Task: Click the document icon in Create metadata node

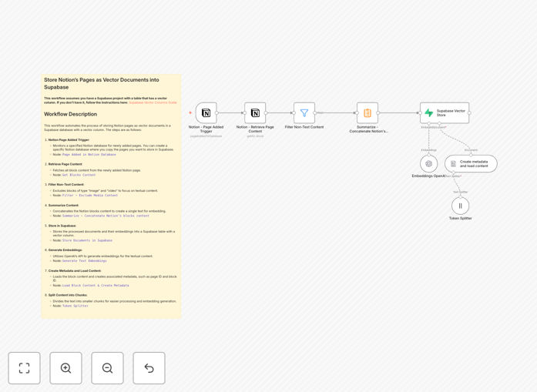Action: (453, 164)
